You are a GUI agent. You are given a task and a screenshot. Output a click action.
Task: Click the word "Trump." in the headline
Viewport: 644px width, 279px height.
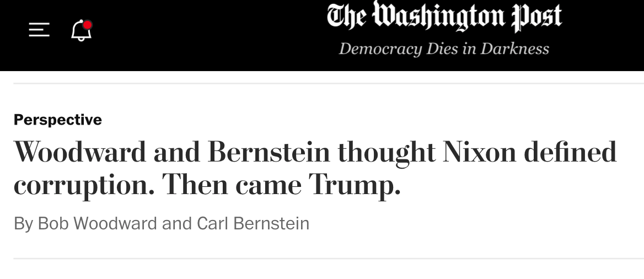click(x=355, y=185)
